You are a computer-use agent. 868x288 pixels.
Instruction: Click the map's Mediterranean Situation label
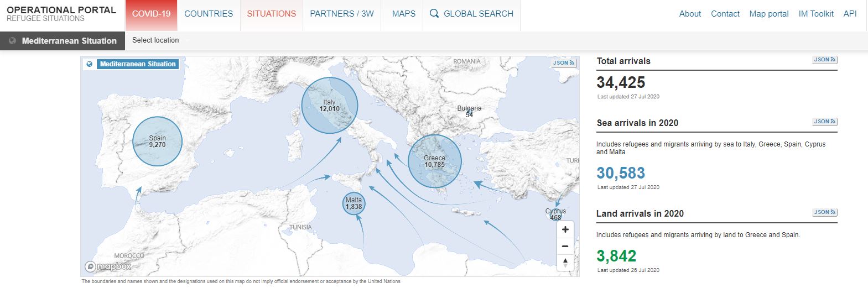pos(138,64)
